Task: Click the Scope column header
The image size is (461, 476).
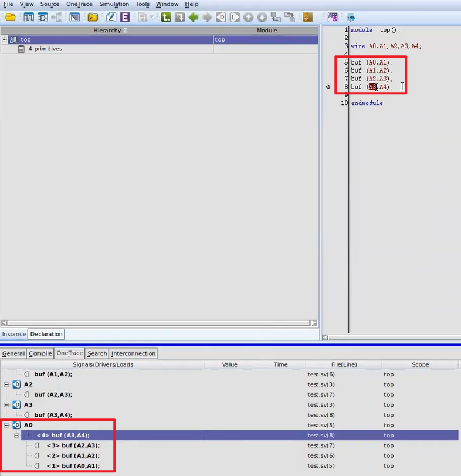Action: pos(420,364)
